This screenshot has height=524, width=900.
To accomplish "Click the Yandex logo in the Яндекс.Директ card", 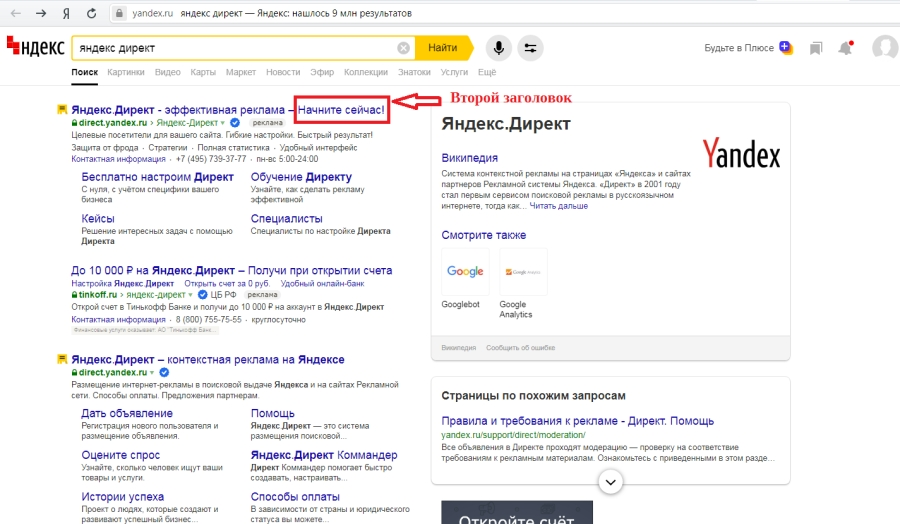I will pyautogui.click(x=742, y=154).
